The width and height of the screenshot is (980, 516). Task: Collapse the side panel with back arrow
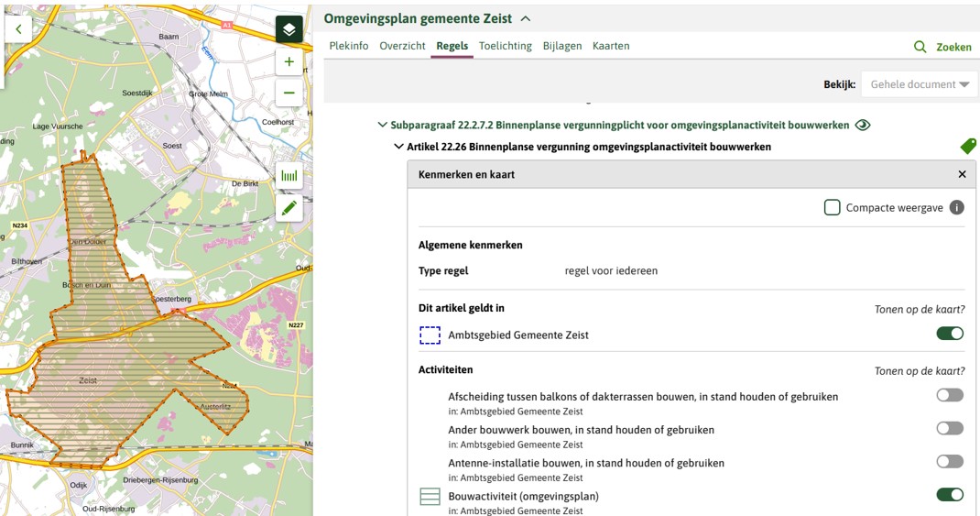[x=18, y=29]
